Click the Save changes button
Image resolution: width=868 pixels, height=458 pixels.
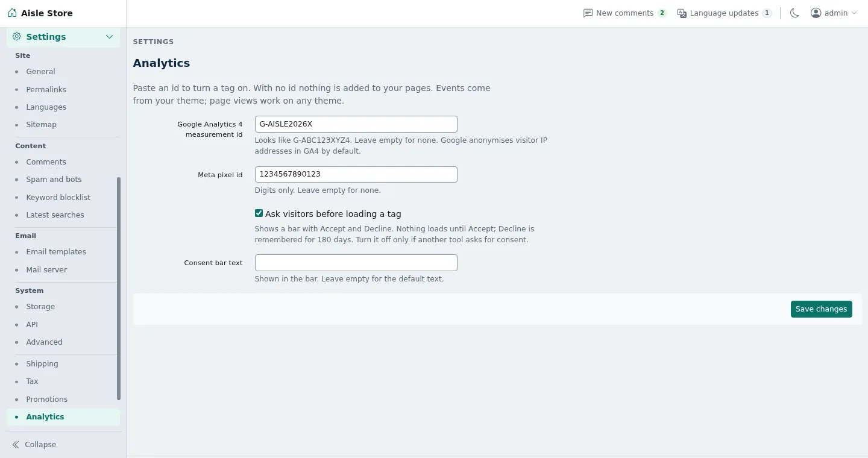[x=821, y=309]
